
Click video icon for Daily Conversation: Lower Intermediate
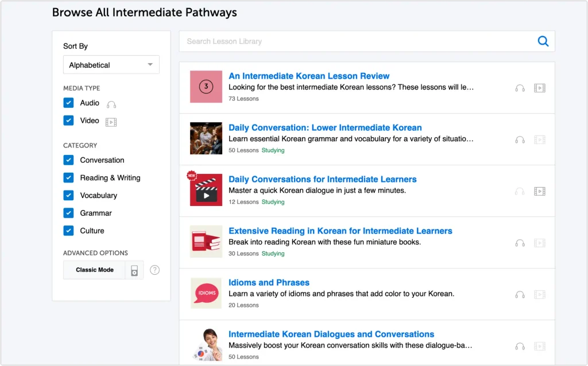point(540,140)
